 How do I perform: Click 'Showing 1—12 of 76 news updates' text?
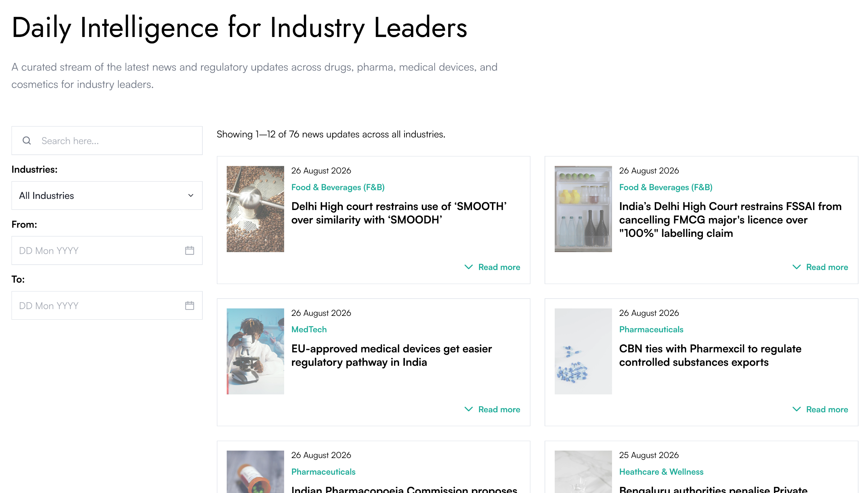click(331, 134)
